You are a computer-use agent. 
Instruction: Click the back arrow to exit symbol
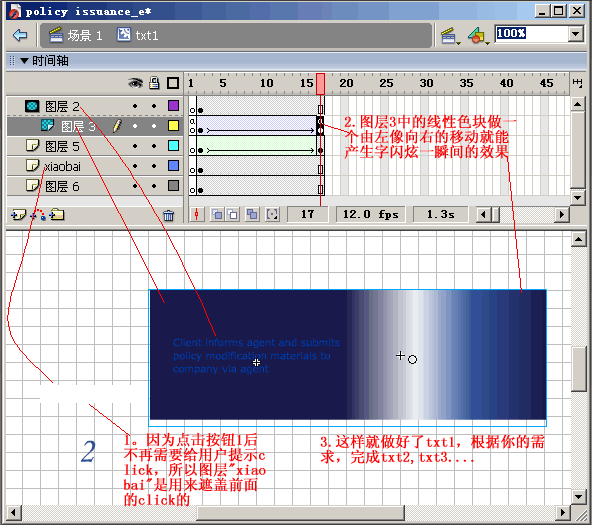pos(20,35)
